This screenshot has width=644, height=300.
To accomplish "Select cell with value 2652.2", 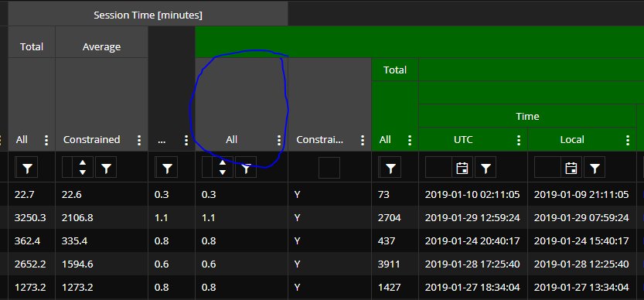I will coord(32,264).
